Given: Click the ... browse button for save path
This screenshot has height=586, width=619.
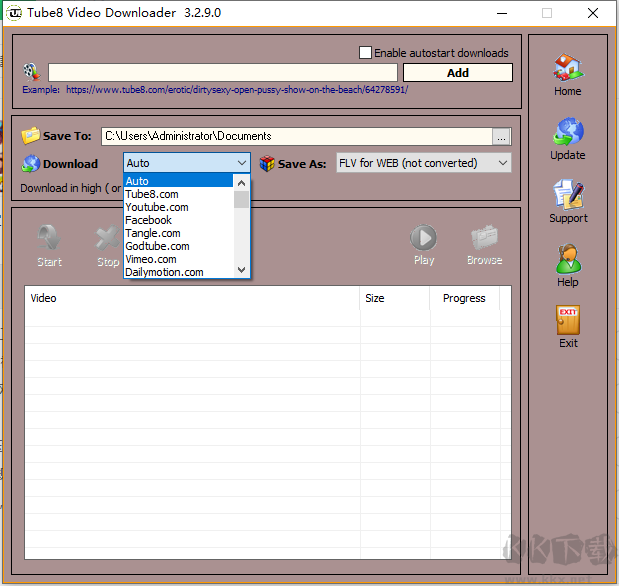Looking at the screenshot, I should click(x=501, y=137).
